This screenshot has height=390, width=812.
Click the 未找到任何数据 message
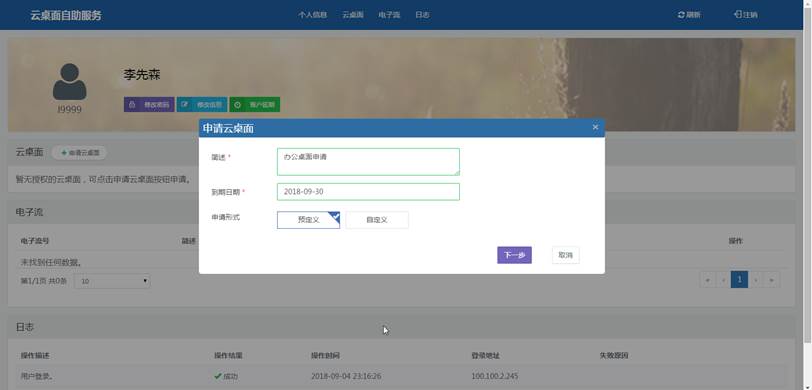pos(51,263)
